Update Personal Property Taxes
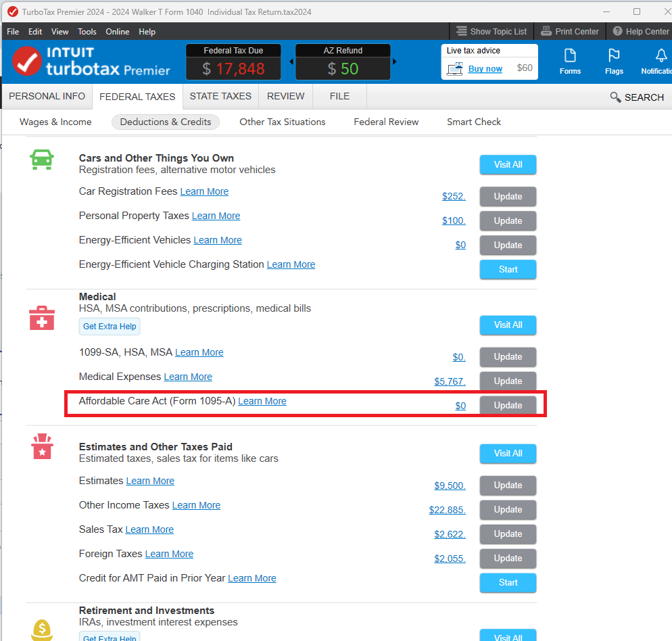 [508, 221]
